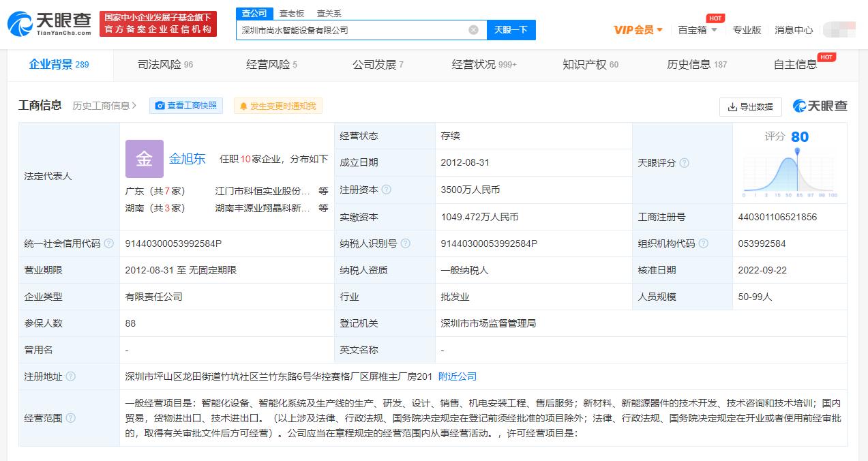868x461 pixels.
Task: Select the 纳税人资质 value 一般纳税人
Action: [465, 270]
